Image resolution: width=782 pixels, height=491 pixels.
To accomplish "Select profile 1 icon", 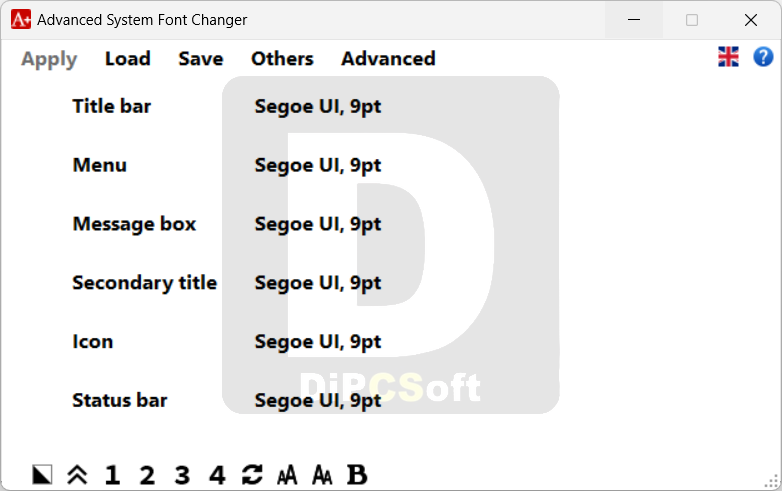I will [112, 475].
